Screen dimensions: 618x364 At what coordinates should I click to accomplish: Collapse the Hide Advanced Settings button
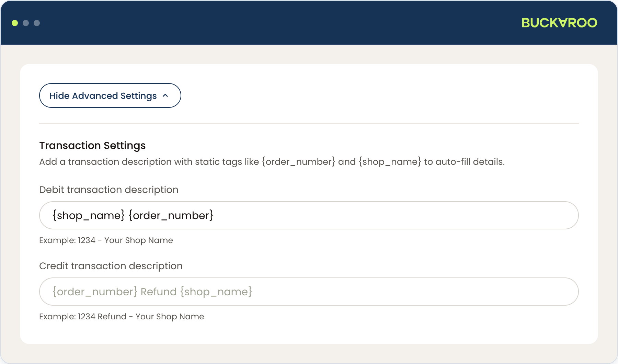point(110,95)
